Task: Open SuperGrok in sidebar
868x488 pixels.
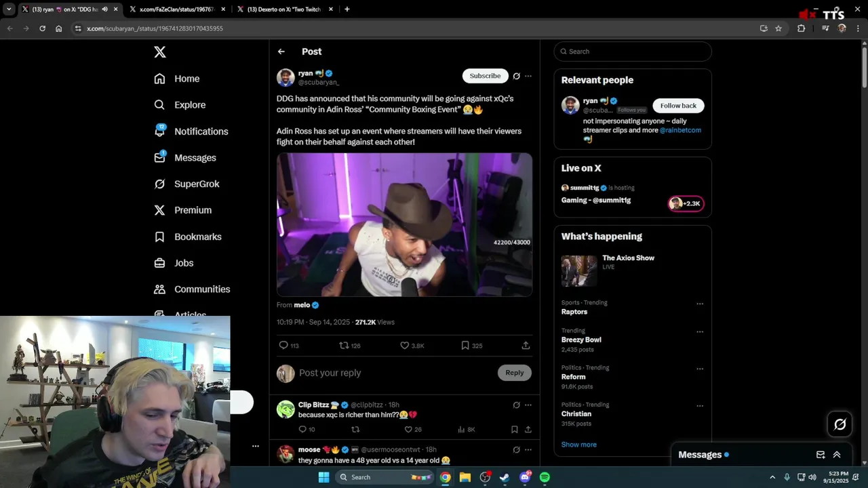Action: click(x=186, y=184)
